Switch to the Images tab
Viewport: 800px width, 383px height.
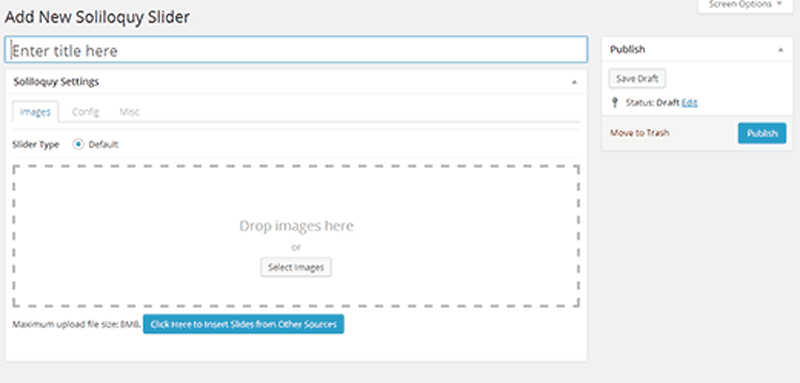[x=35, y=112]
